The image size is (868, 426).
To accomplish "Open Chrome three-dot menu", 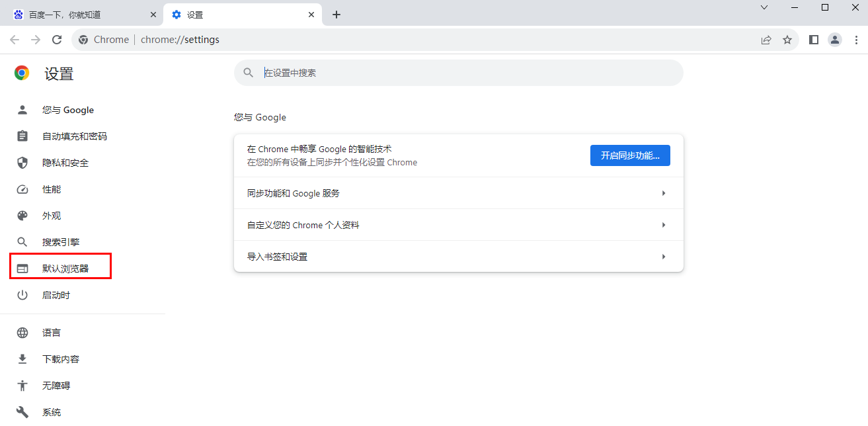I will tap(856, 40).
